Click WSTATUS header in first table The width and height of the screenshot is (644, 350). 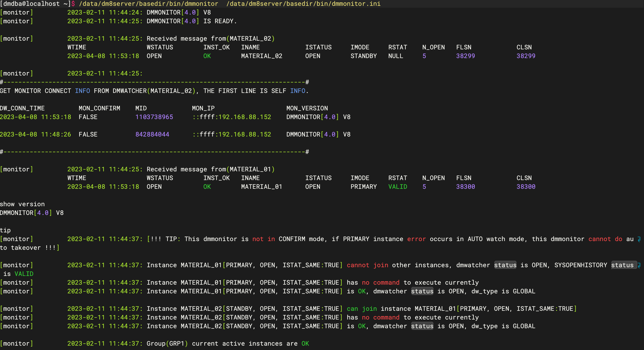click(160, 47)
